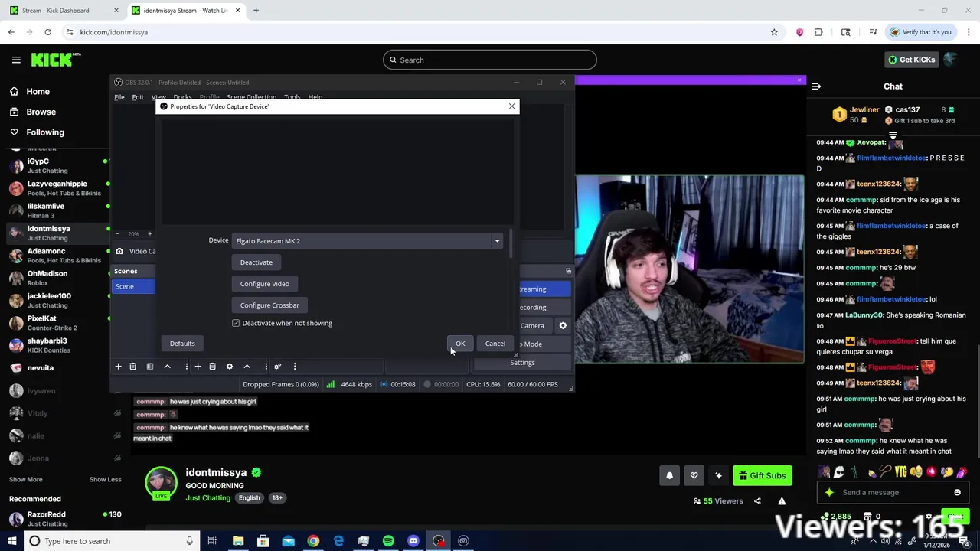This screenshot has width=980, height=551.
Task: Focus the Send a message chat input
Action: pyautogui.click(x=893, y=493)
